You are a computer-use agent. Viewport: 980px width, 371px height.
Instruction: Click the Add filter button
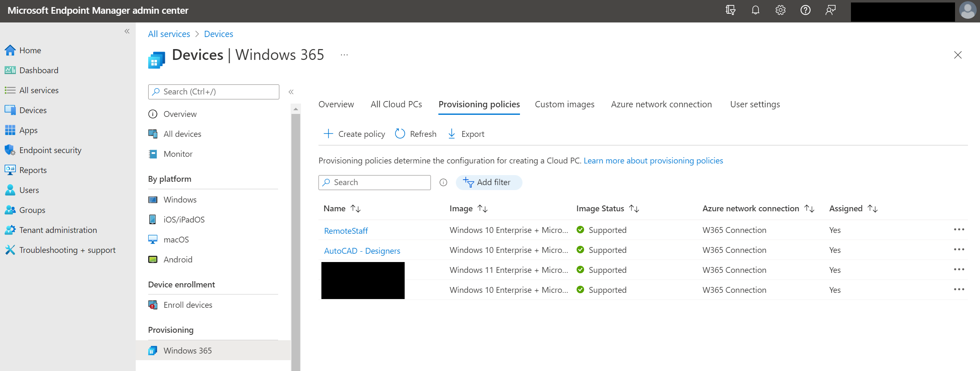coord(489,183)
